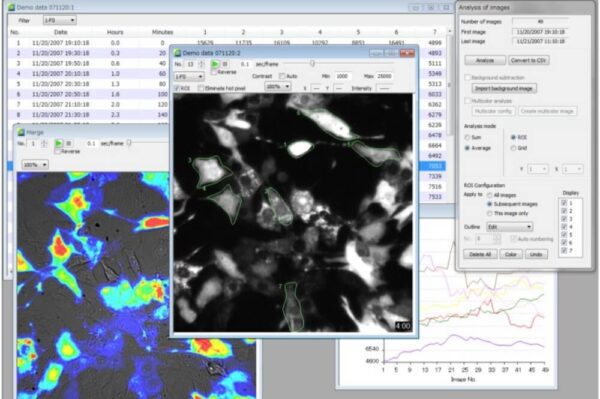The height and width of the screenshot is (399, 600).
Task: Enable Background subtraction in Analysis panel
Action: (467, 77)
